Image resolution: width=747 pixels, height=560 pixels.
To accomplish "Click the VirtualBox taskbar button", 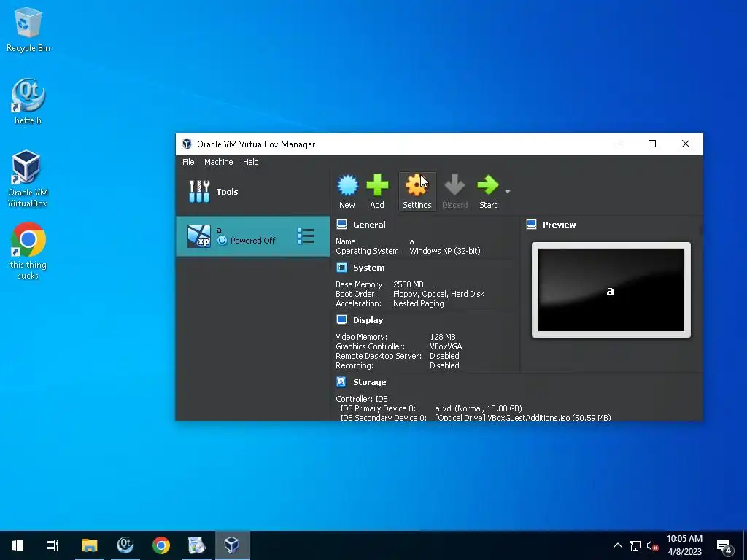I will [233, 545].
